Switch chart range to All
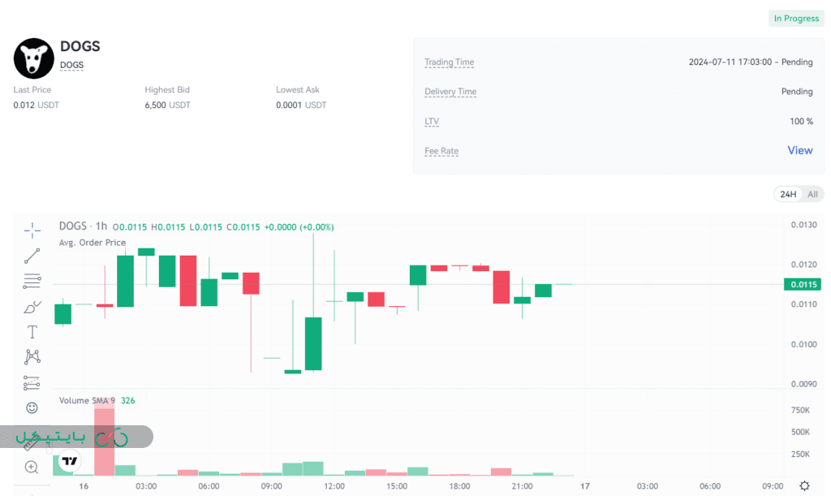The height and width of the screenshot is (504, 831). pos(812,195)
